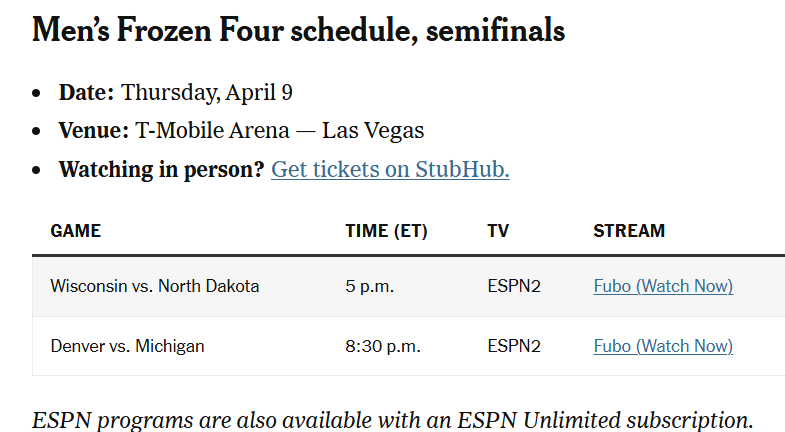Screen dimensions: 785x432
Task: Open the Get tickets on StubHub link
Action: pyautogui.click(x=390, y=169)
